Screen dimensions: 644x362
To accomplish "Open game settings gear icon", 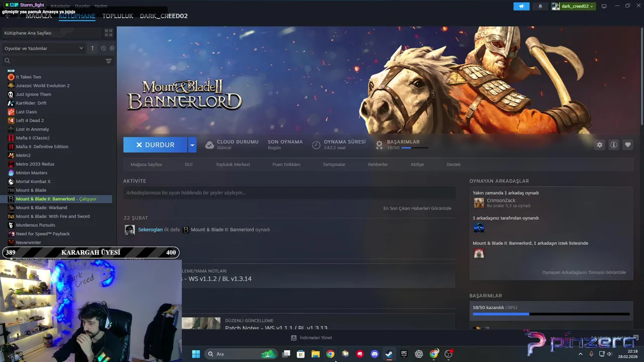I will tap(599, 145).
